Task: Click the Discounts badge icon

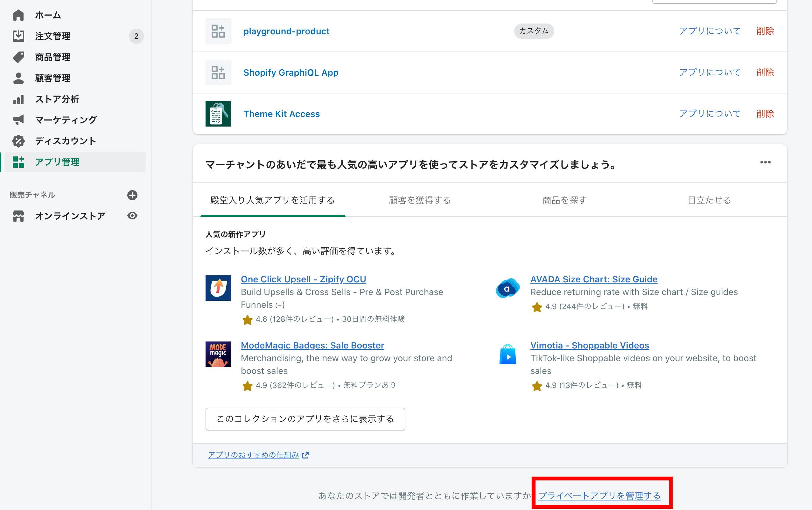Action: (x=18, y=141)
